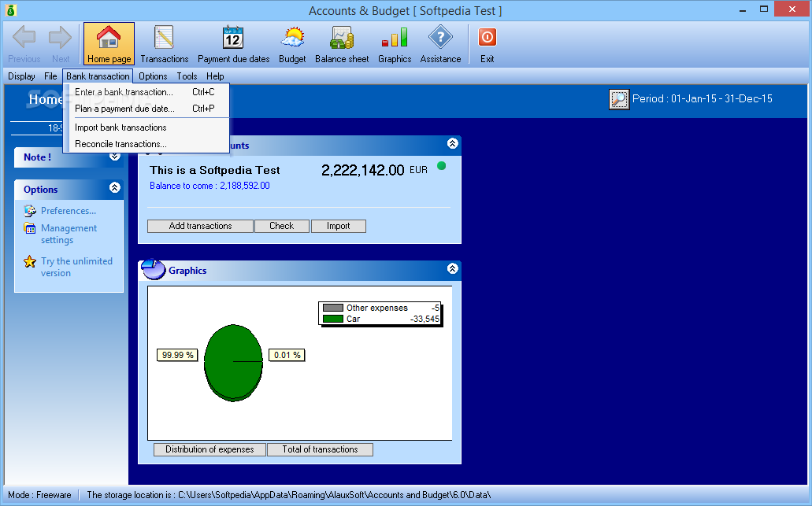812x506 pixels.
Task: Minimize the Accounts & Budget window
Action: (743, 9)
